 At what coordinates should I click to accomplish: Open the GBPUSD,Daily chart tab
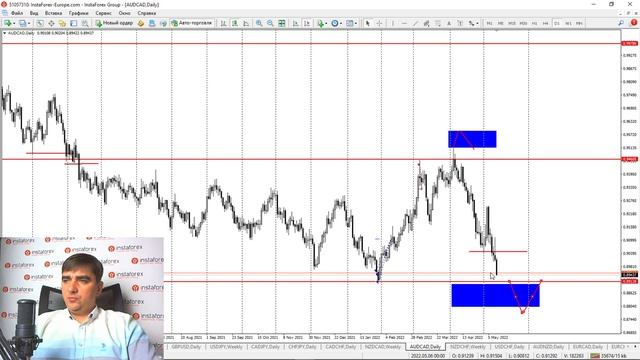pyautogui.click(x=186, y=347)
